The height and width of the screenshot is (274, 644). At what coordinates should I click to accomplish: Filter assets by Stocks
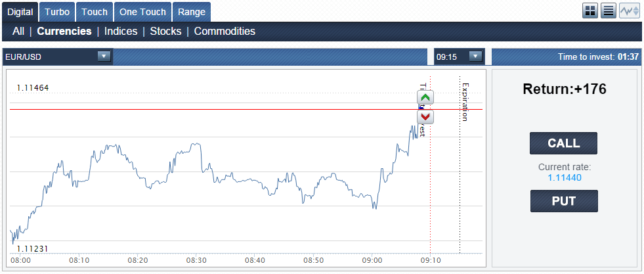tap(165, 31)
